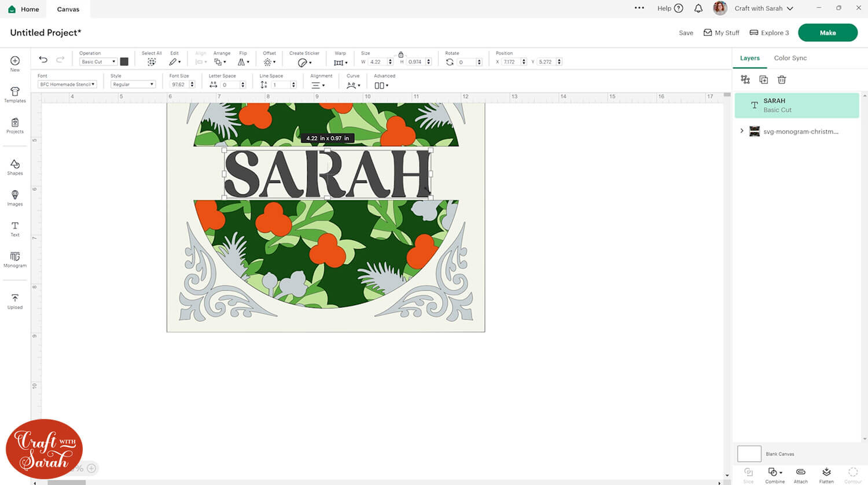
Task: Switch to the Color Sync tab
Action: (790, 58)
